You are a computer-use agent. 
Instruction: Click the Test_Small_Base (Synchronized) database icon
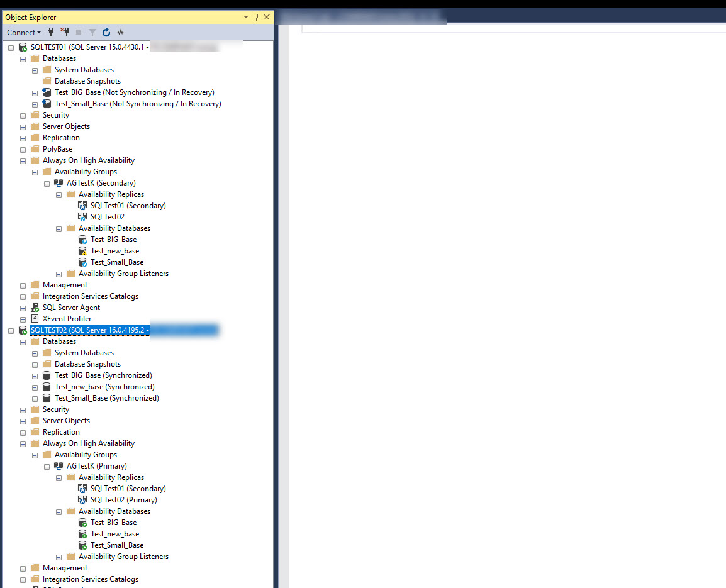tap(47, 398)
